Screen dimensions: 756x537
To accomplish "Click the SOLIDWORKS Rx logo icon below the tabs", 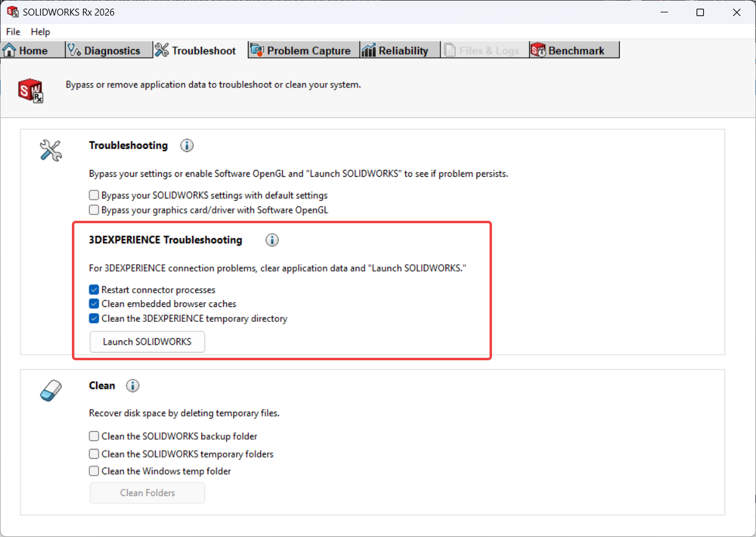I will click(x=30, y=90).
